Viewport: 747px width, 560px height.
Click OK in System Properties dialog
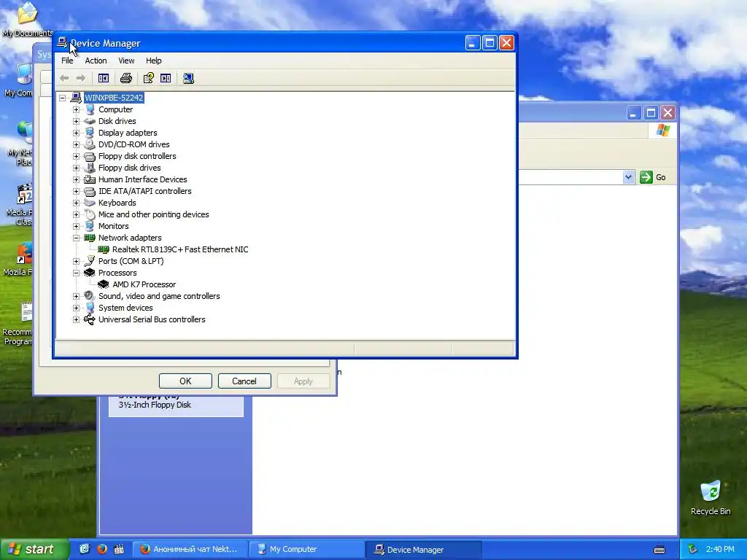click(185, 381)
